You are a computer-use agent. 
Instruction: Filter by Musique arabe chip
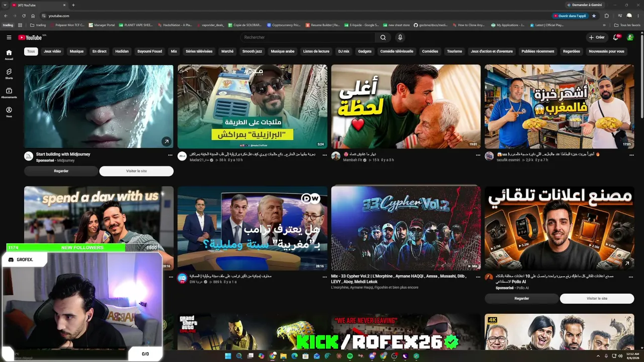(283, 51)
